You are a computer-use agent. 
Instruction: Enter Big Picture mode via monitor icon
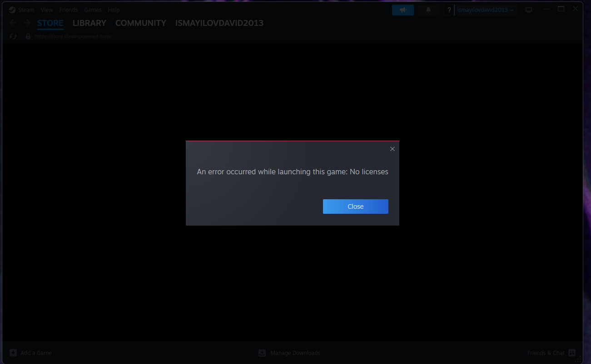point(529,10)
